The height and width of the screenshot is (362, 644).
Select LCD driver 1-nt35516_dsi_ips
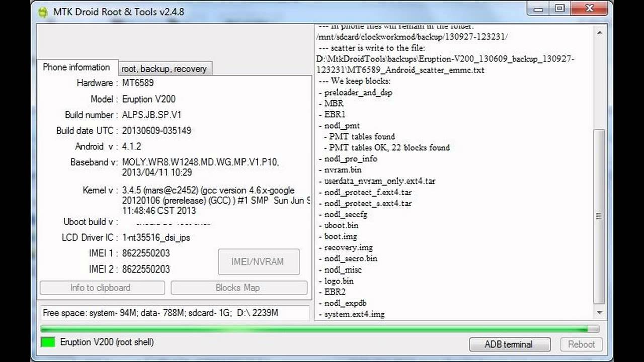point(156,237)
